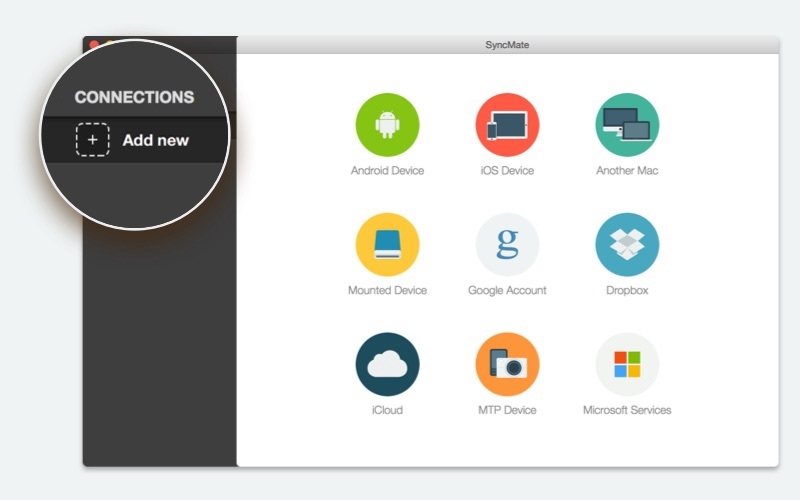This screenshot has height=500, width=800.
Task: Connect to Dropbox via its icon
Action: click(x=627, y=244)
